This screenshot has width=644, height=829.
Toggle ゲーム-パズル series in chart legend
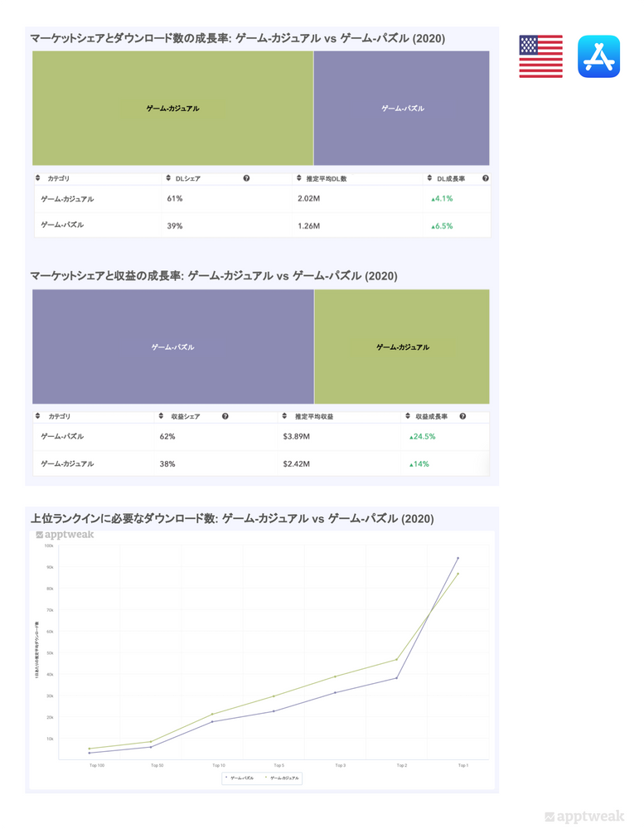240,778
